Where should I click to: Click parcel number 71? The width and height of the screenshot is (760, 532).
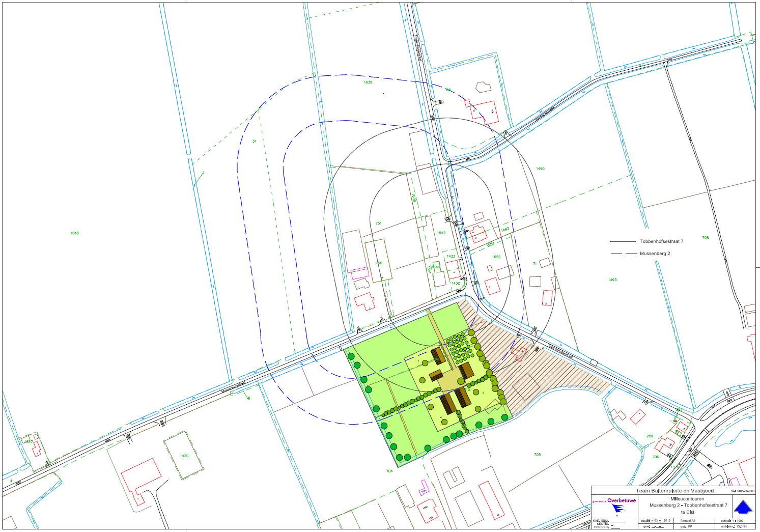tap(534, 264)
